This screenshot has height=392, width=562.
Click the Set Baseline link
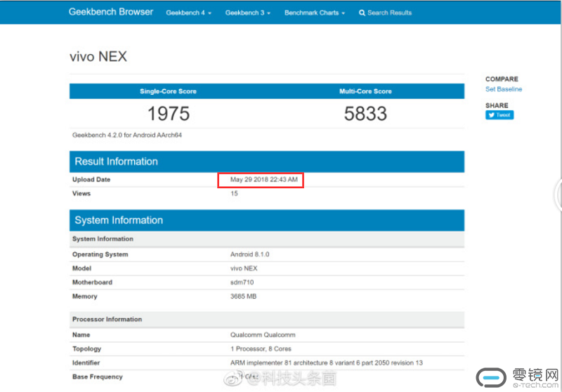(x=504, y=89)
